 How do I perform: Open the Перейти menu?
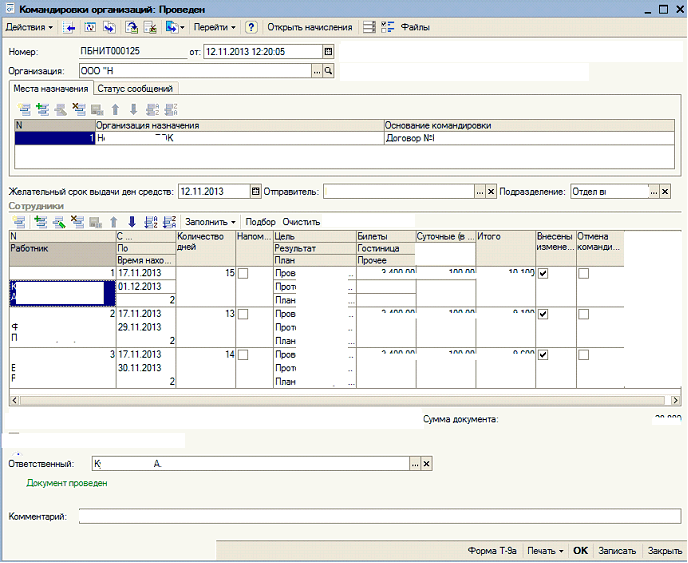(x=215, y=27)
